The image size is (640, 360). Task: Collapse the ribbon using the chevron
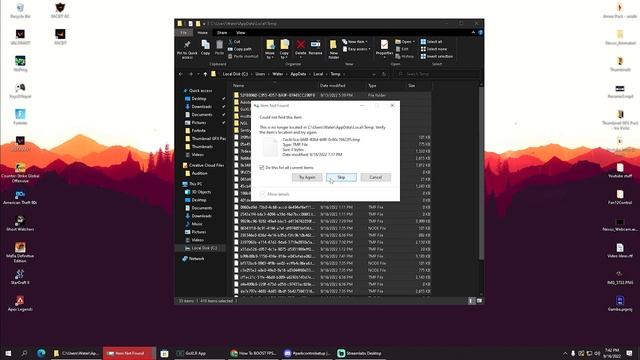coord(473,33)
